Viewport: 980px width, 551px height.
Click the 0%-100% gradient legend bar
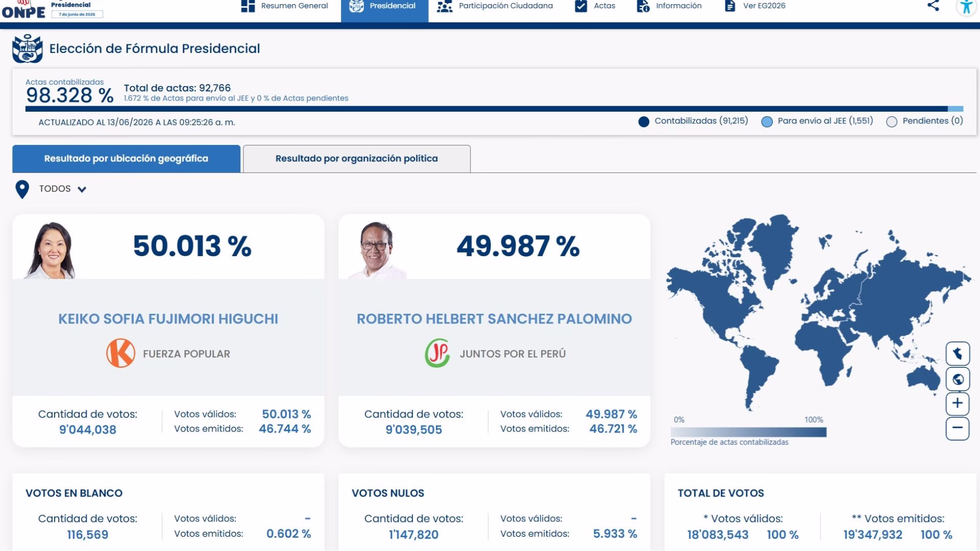pyautogui.click(x=748, y=432)
